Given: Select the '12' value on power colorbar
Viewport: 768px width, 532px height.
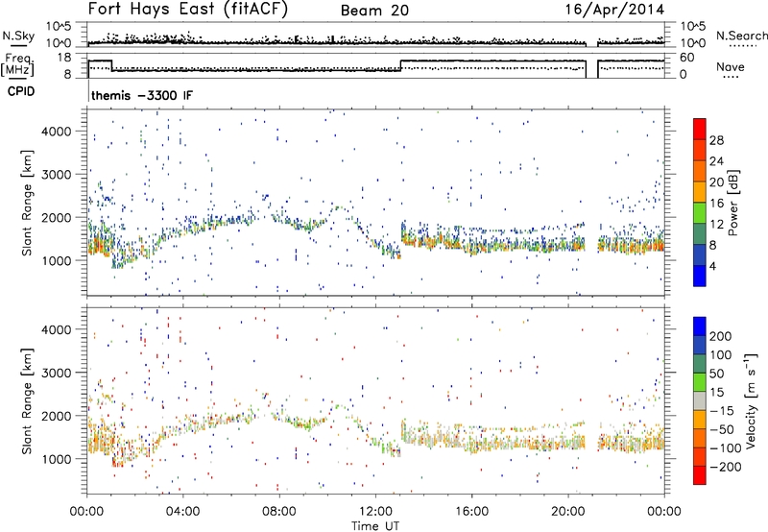Looking at the screenshot, I should (x=716, y=225).
